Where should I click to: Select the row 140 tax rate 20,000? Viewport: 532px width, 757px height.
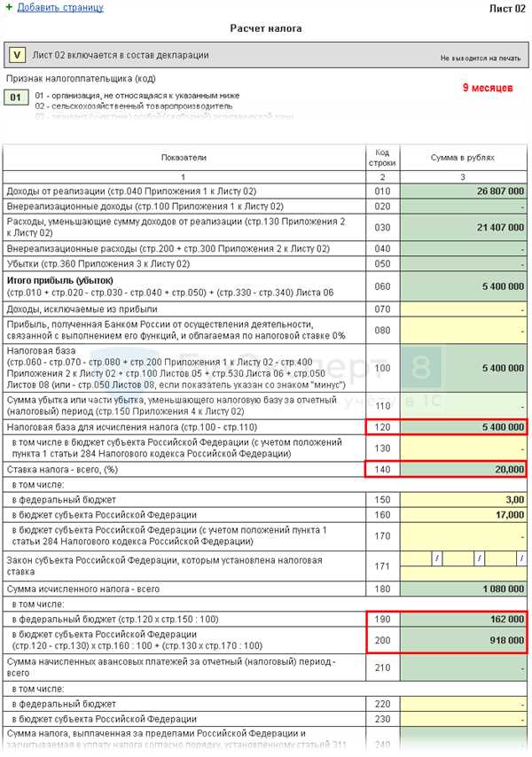(x=464, y=469)
